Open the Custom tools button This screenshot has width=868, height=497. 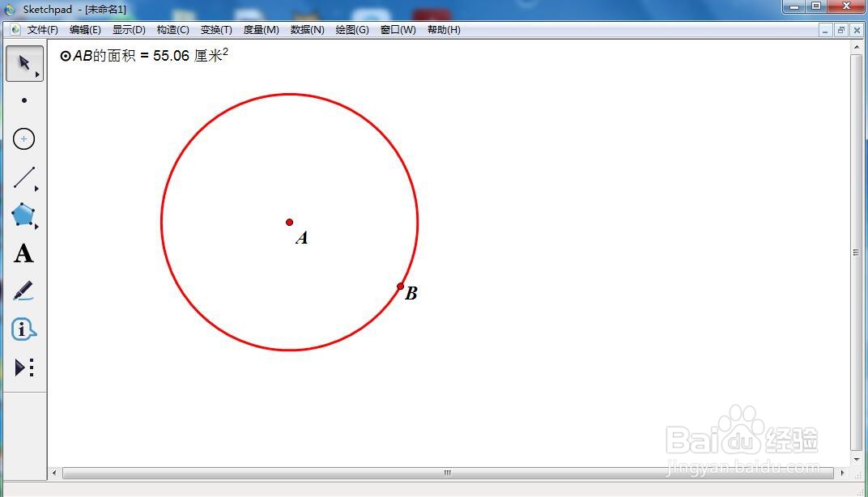click(x=24, y=367)
